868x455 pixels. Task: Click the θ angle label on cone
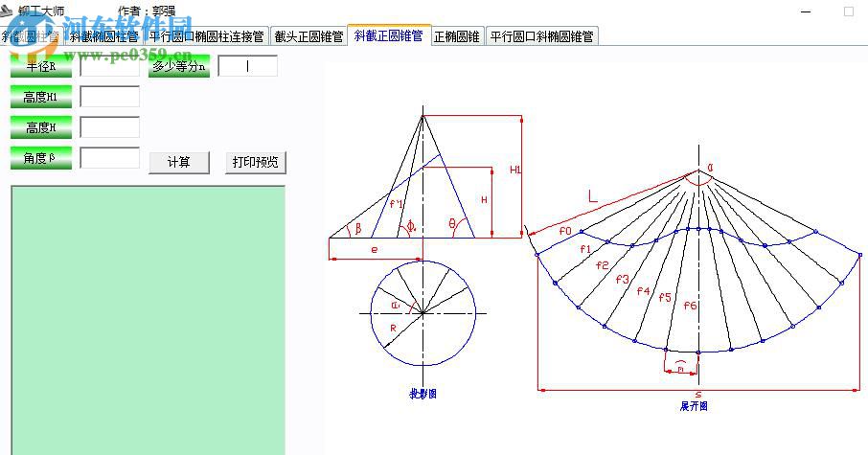(452, 223)
